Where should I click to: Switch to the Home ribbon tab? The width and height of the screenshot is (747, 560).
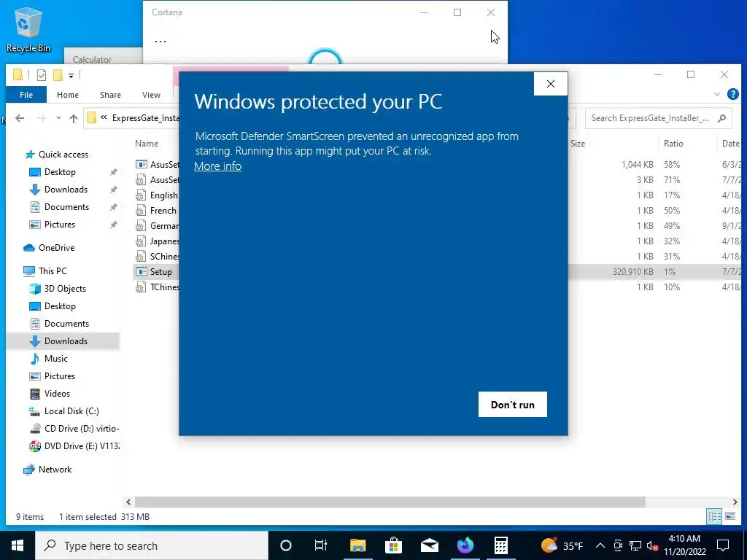68,95
